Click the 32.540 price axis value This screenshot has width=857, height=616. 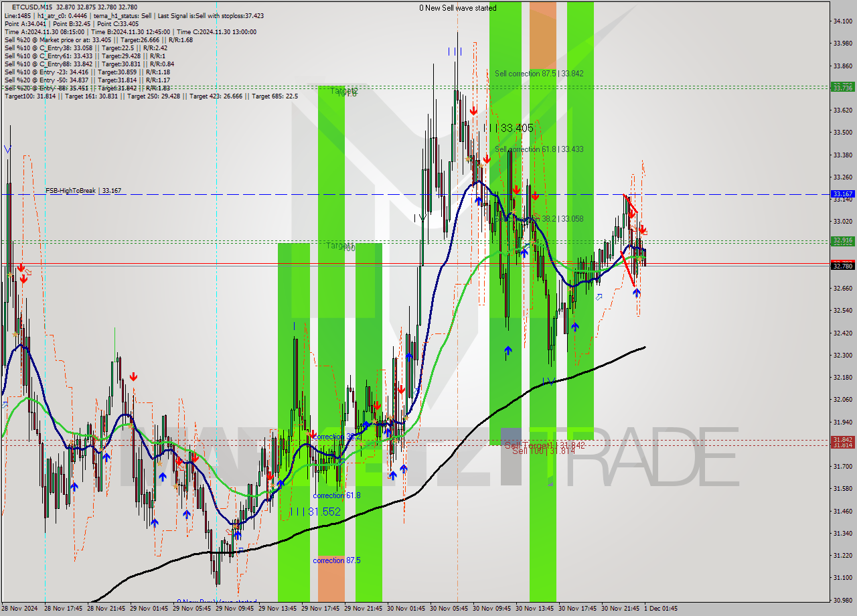coord(842,311)
